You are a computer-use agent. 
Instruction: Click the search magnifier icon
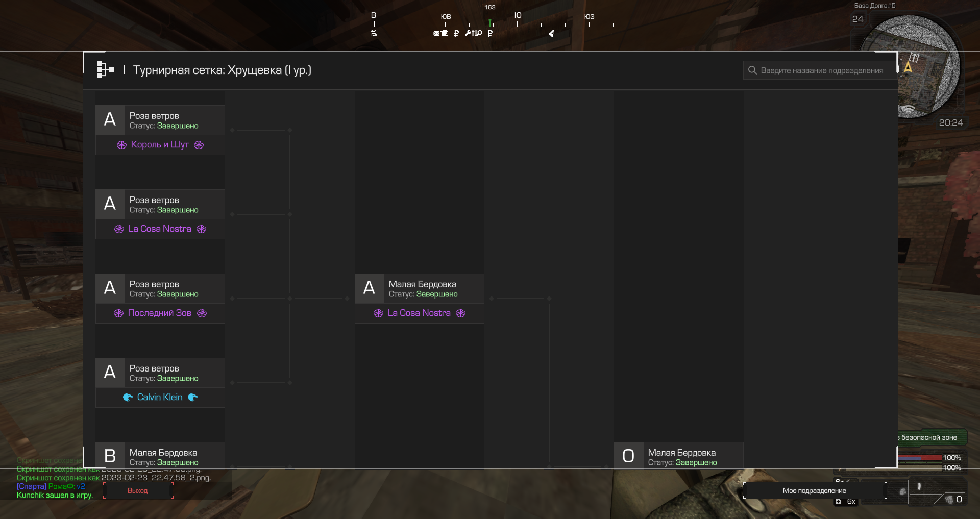click(752, 70)
